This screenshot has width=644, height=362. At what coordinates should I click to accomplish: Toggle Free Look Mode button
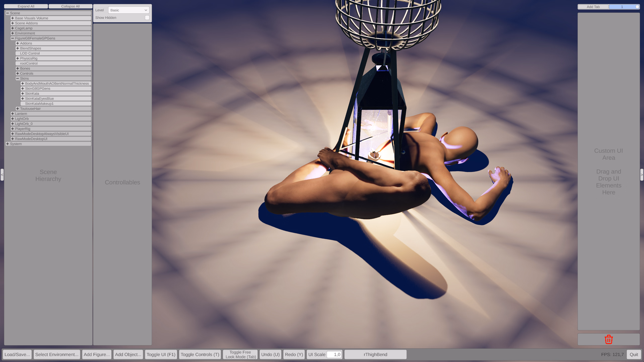[240, 354]
